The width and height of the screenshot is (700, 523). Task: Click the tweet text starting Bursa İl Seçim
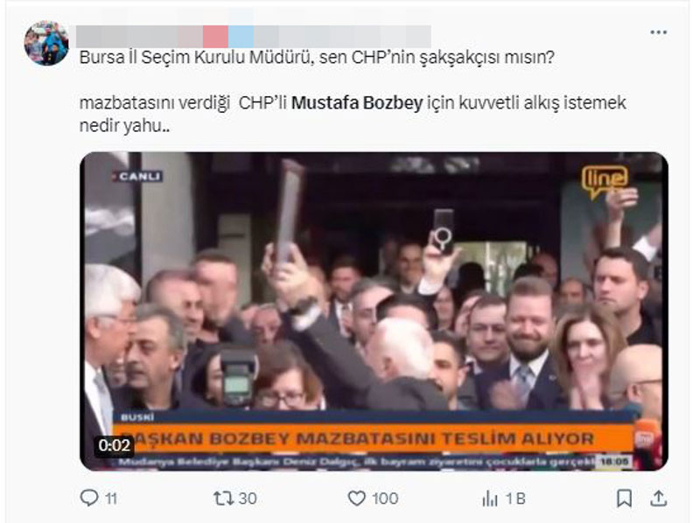(317, 58)
